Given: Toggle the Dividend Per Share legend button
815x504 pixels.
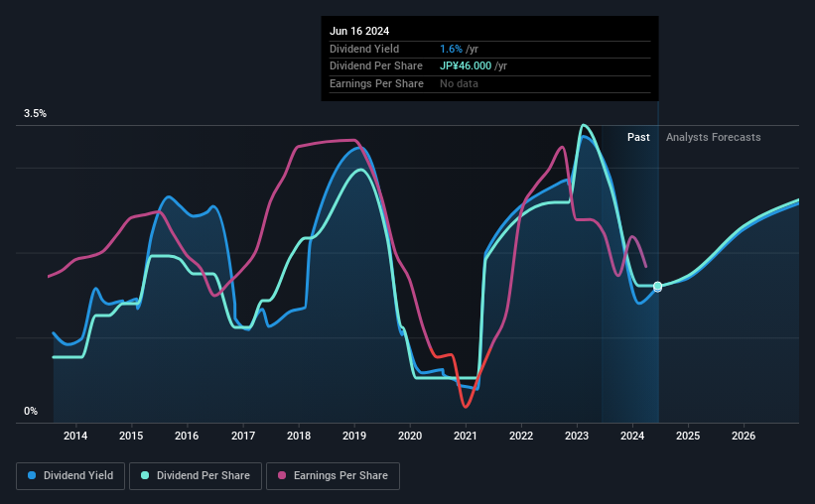Looking at the screenshot, I should [x=196, y=476].
